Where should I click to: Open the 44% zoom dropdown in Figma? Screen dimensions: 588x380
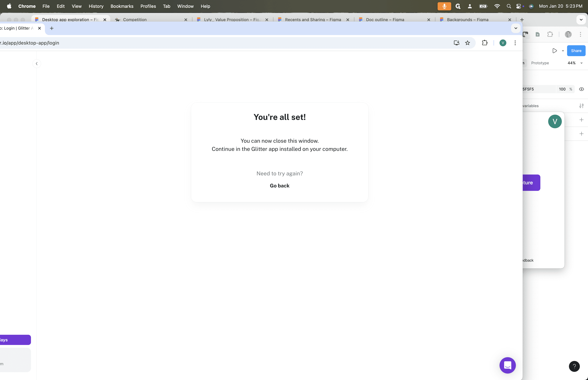575,63
